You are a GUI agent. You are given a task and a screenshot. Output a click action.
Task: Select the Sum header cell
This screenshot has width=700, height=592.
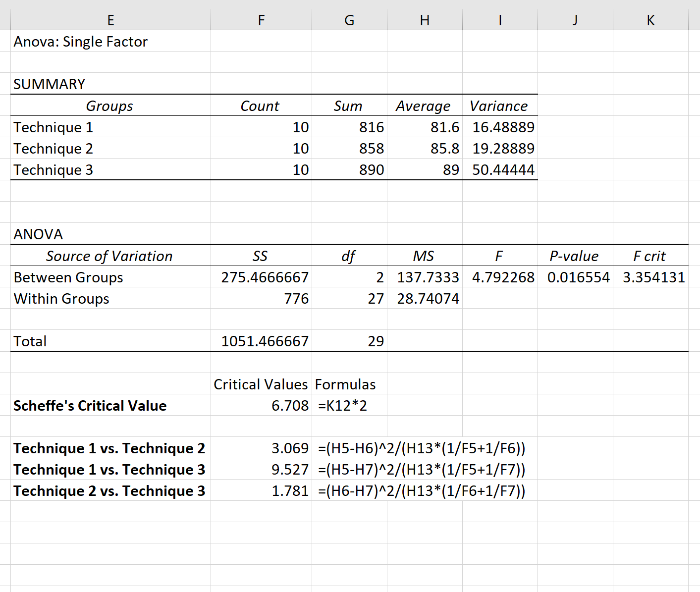click(349, 106)
